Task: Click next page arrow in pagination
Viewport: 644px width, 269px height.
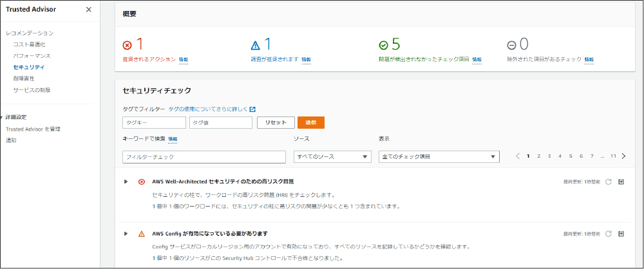Action: pos(624,156)
